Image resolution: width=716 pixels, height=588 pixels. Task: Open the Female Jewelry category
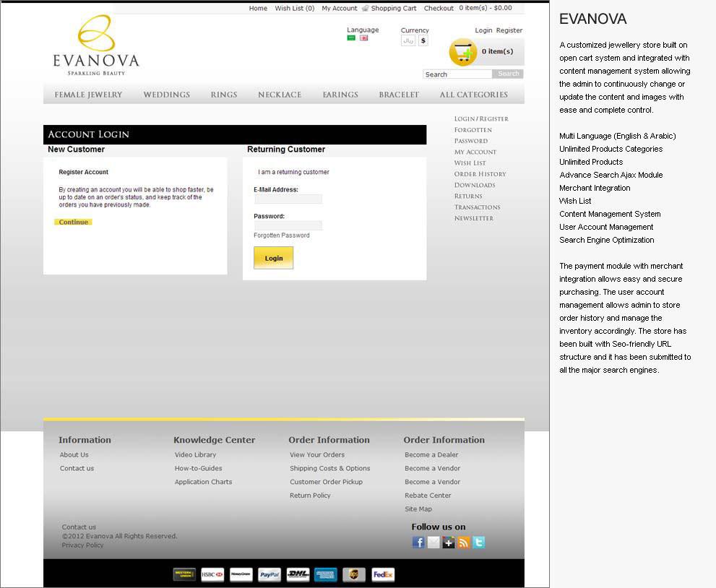(x=89, y=95)
